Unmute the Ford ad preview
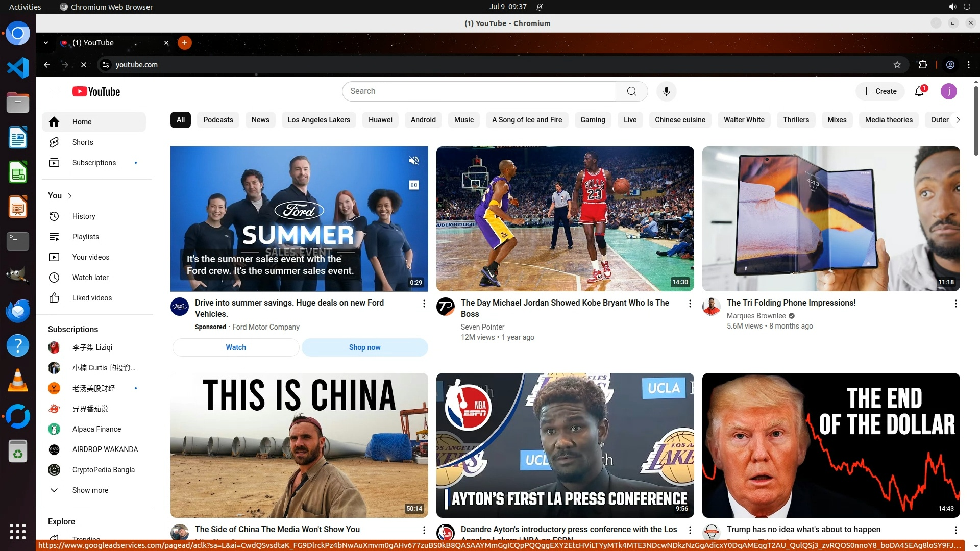The image size is (980, 551). click(x=414, y=161)
